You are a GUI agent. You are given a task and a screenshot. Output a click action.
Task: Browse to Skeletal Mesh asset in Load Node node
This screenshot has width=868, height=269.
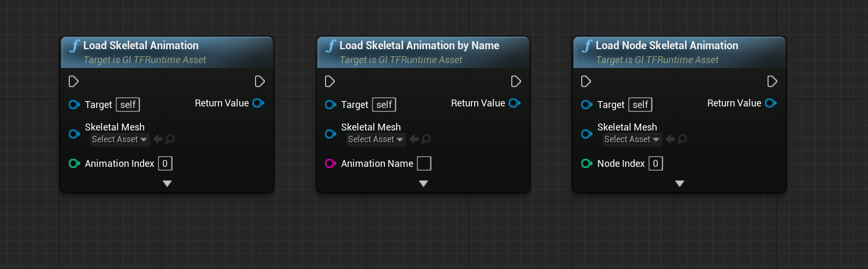click(x=682, y=140)
